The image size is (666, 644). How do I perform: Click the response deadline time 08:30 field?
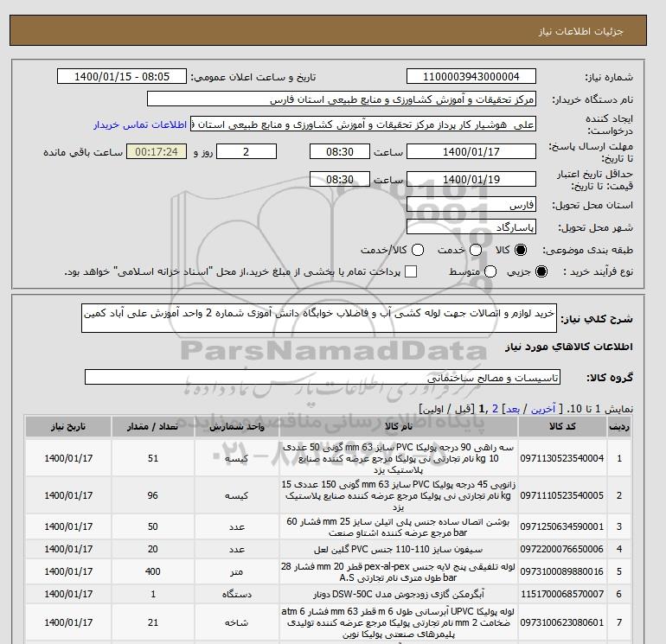click(x=340, y=151)
